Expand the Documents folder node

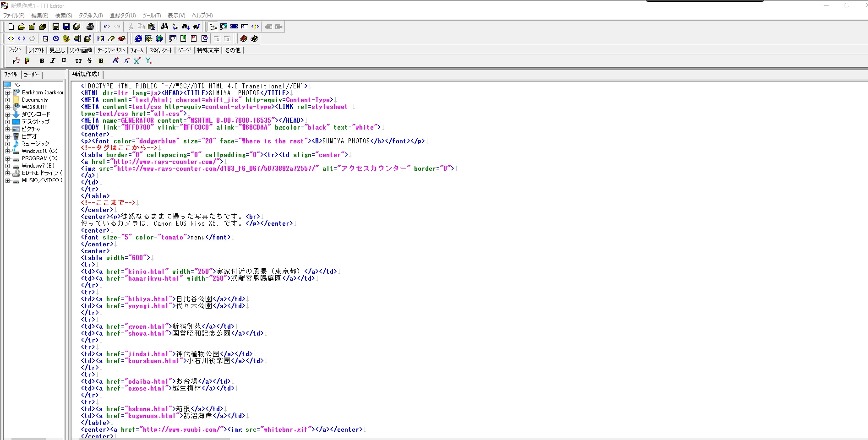click(x=7, y=100)
